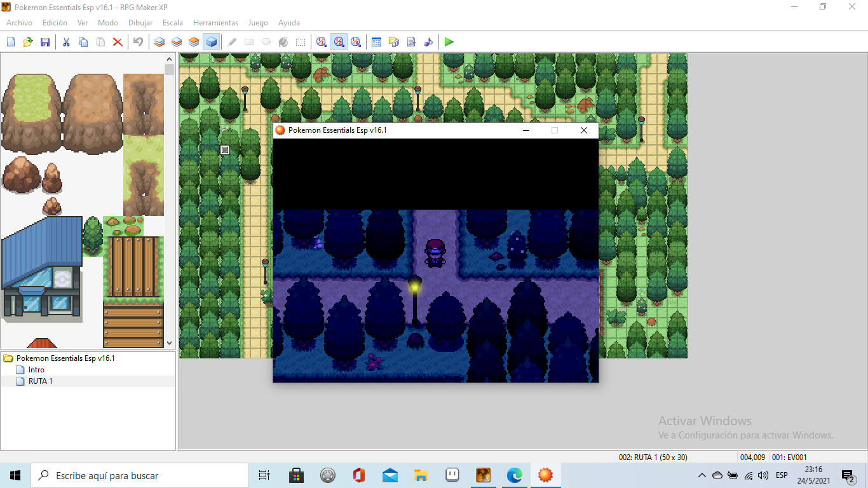This screenshot has height=488, width=868.
Task: Click the Save project icon
Action: pyautogui.click(x=44, y=42)
